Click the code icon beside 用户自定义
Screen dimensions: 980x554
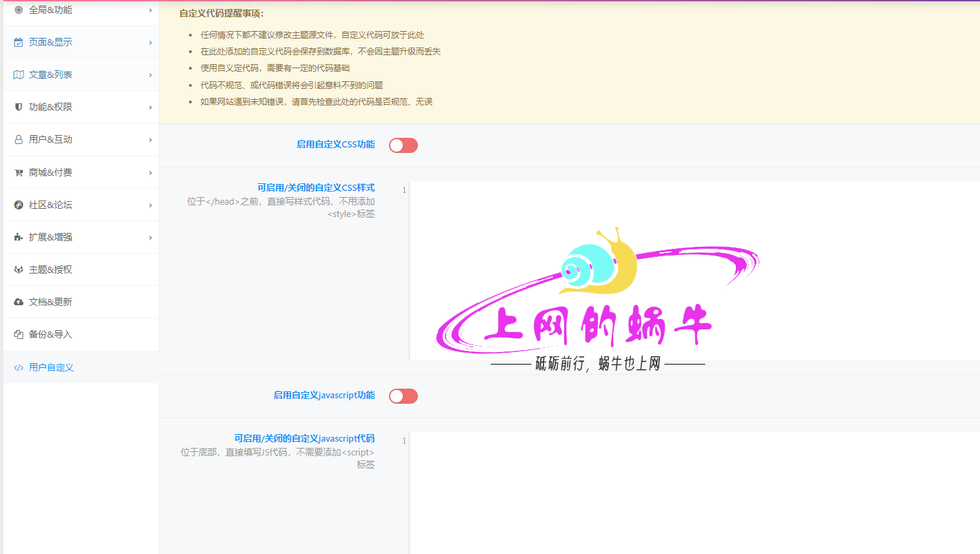19,367
